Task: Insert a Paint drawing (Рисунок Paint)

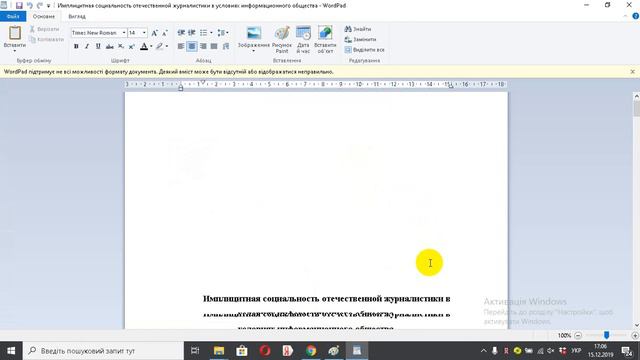Action: [x=282, y=39]
